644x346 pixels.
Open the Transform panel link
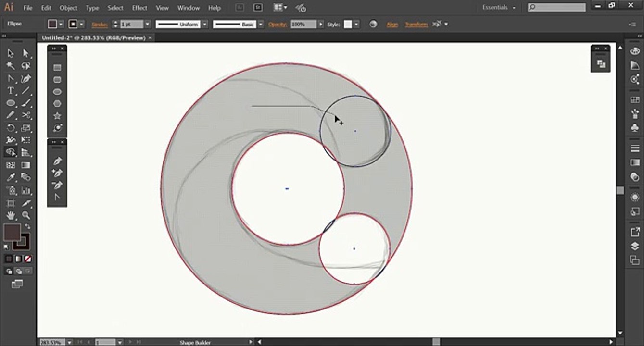click(416, 25)
